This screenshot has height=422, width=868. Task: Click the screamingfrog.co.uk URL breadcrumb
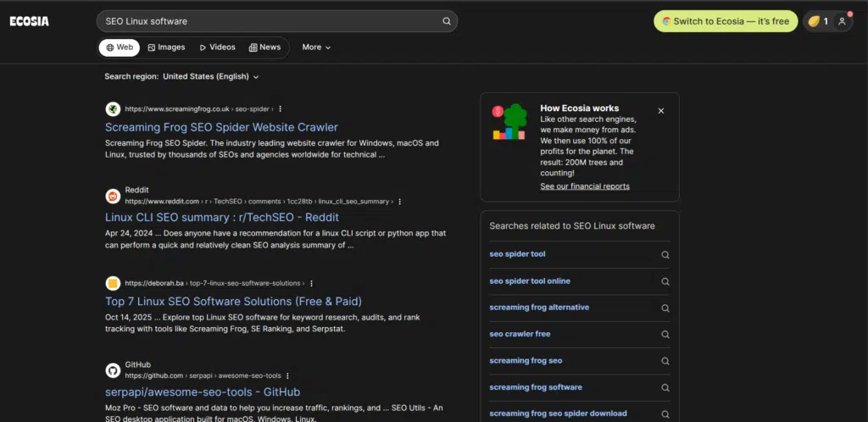coord(198,109)
